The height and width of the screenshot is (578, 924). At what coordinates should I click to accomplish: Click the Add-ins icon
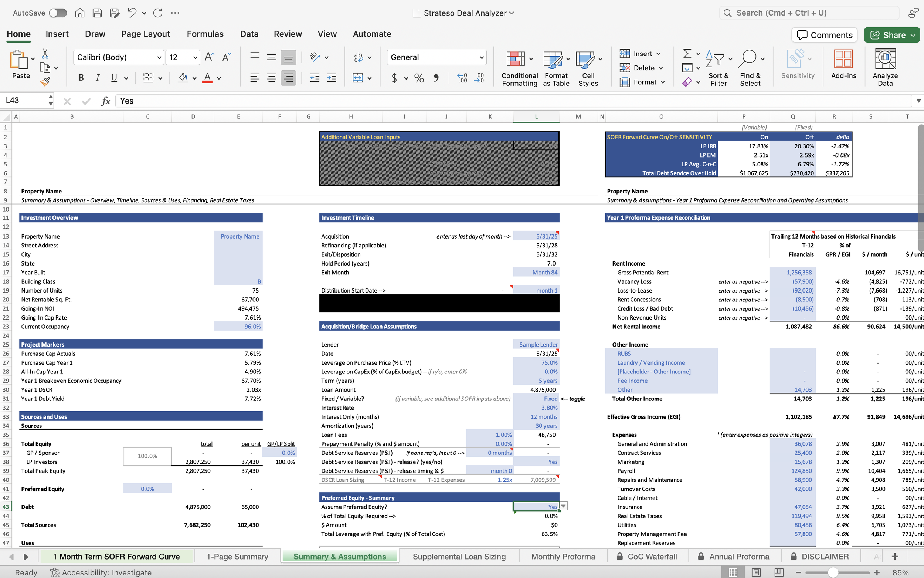tap(843, 59)
